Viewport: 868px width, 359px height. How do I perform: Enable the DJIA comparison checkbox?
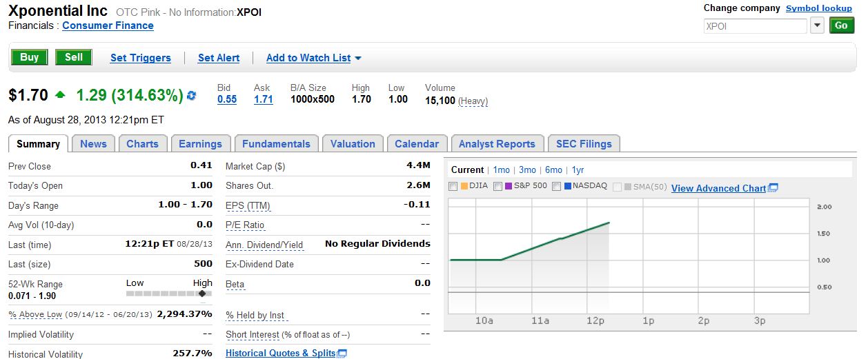tap(453, 186)
